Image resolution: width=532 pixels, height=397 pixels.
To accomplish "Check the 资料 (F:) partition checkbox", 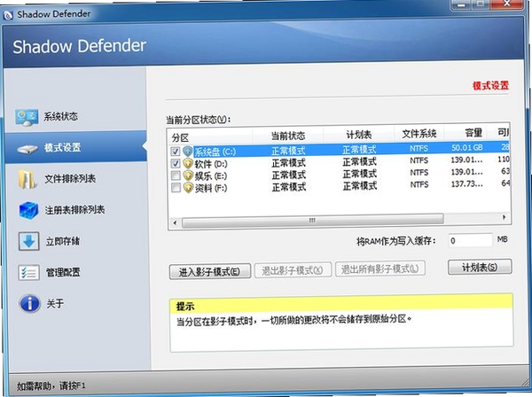I will click(x=176, y=187).
